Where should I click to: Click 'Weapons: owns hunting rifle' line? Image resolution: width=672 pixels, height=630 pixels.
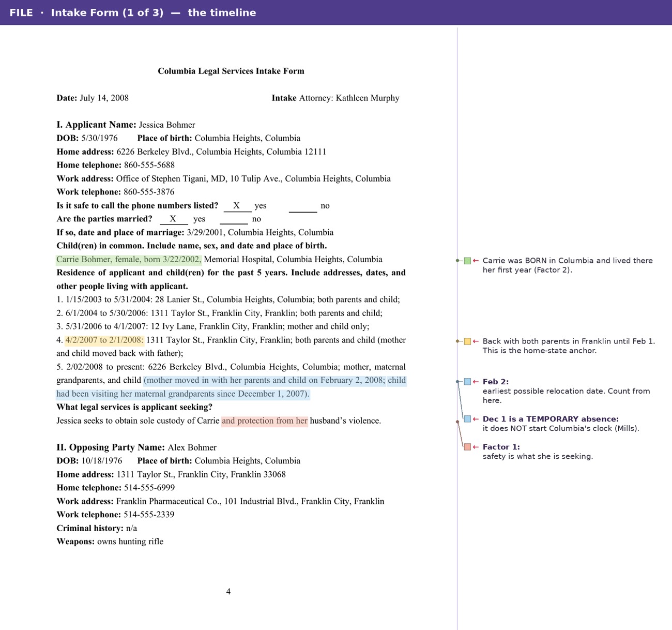click(x=110, y=542)
